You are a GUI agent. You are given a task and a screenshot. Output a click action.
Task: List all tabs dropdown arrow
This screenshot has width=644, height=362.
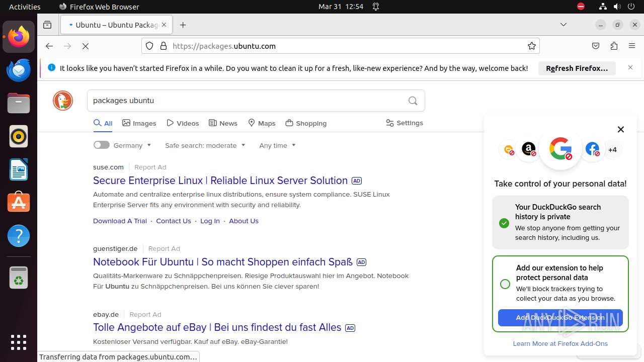pos(563,25)
